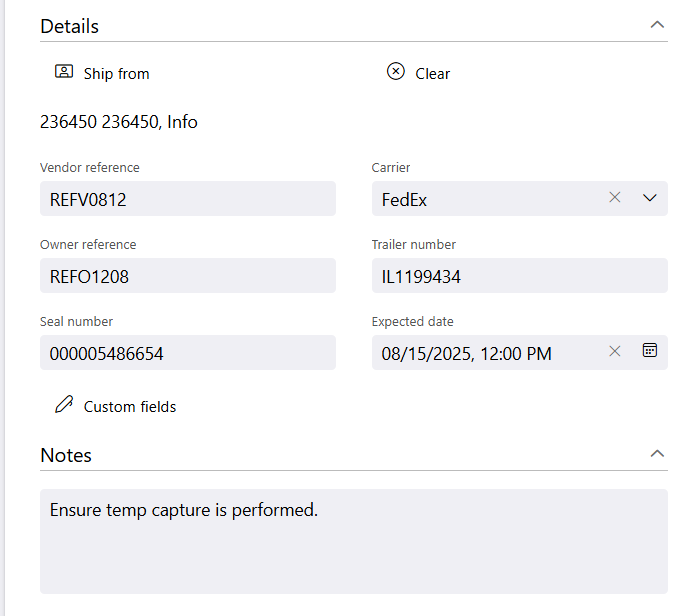696x616 pixels.
Task: Focus the Trailer number field IL1199434
Action: pos(519,276)
